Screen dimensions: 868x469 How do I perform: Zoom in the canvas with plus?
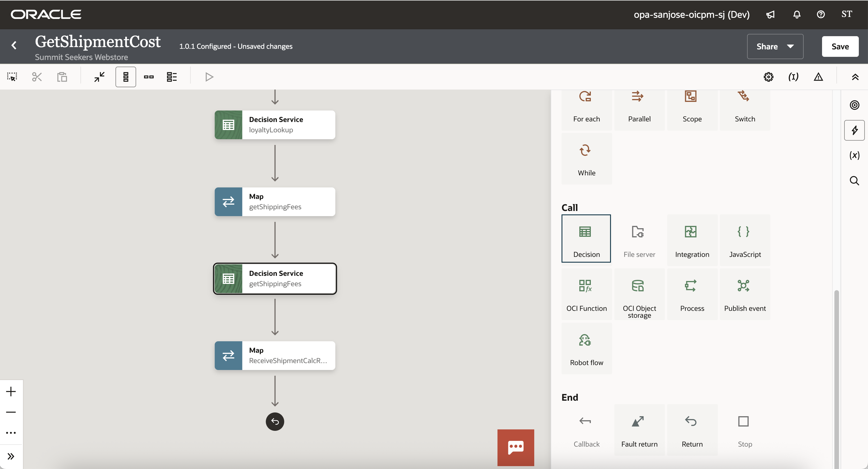click(11, 391)
